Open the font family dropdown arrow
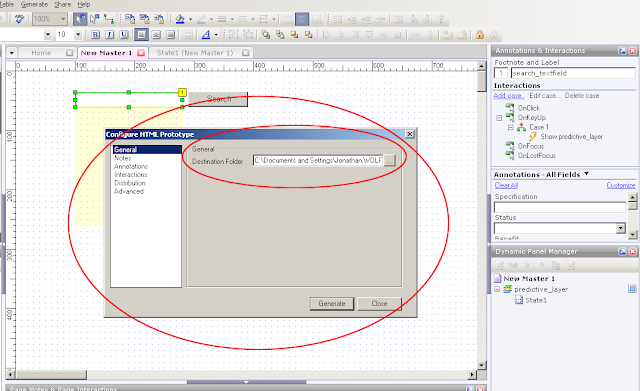 pos(48,35)
